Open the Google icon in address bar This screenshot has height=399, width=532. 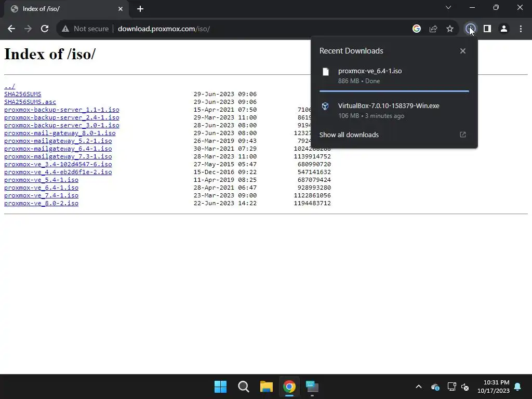[417, 29]
